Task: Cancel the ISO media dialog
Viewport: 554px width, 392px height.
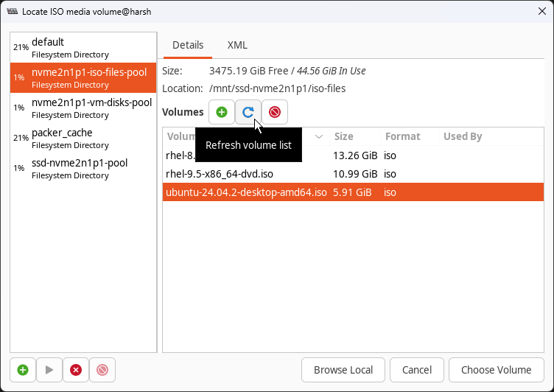Action: pos(417,370)
